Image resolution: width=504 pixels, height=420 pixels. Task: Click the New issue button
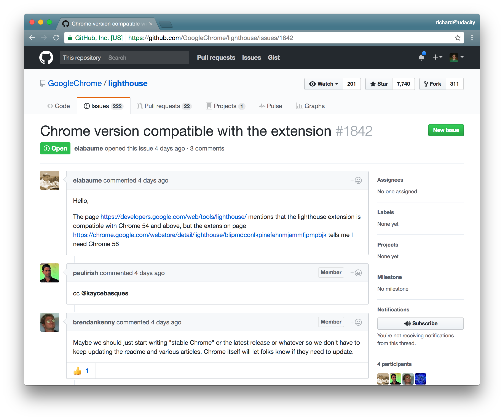tap(446, 130)
